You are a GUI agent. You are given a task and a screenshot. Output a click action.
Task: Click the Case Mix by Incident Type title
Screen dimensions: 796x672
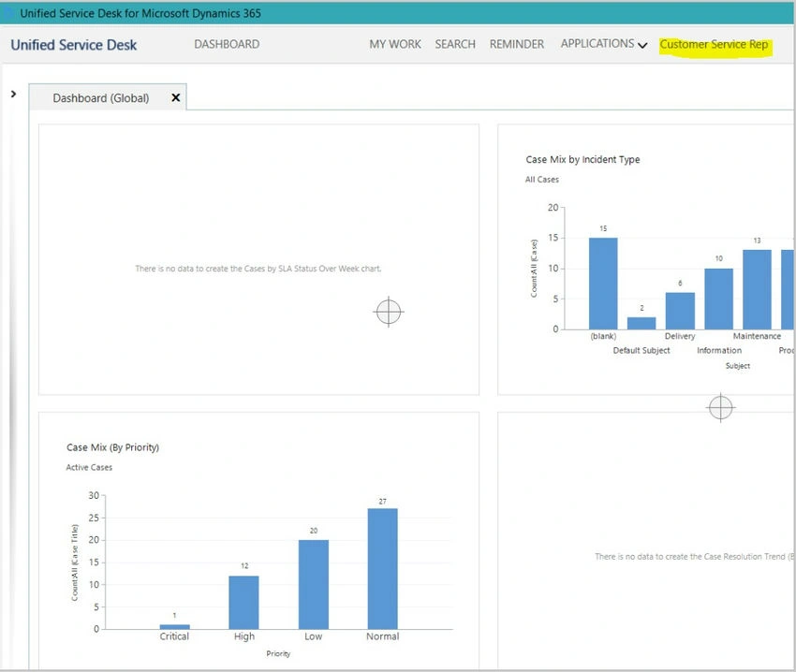click(x=582, y=159)
